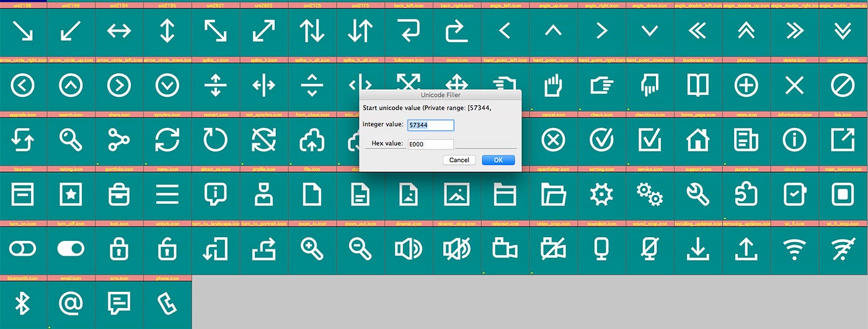Select the menu.icon hamburger glyph
Image resolution: width=868 pixels, height=329 pixels.
pos(167,195)
